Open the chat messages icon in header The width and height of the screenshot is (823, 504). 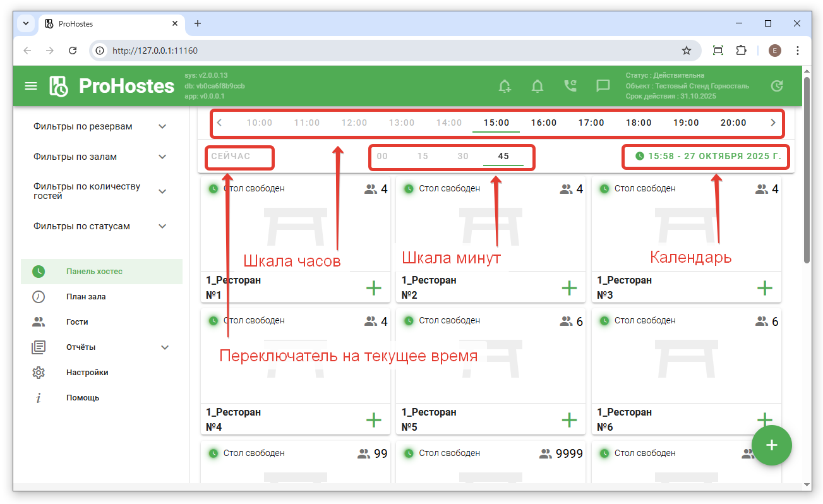coord(603,86)
